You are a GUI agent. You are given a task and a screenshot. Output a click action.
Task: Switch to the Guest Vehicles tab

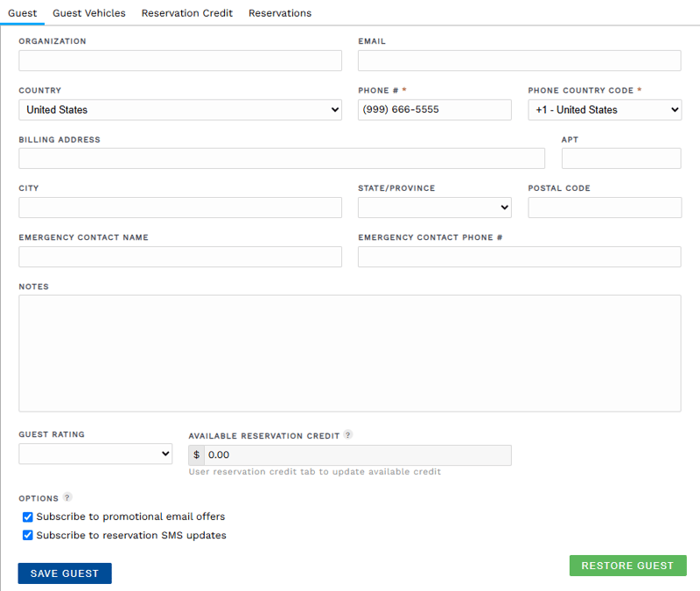tap(88, 13)
